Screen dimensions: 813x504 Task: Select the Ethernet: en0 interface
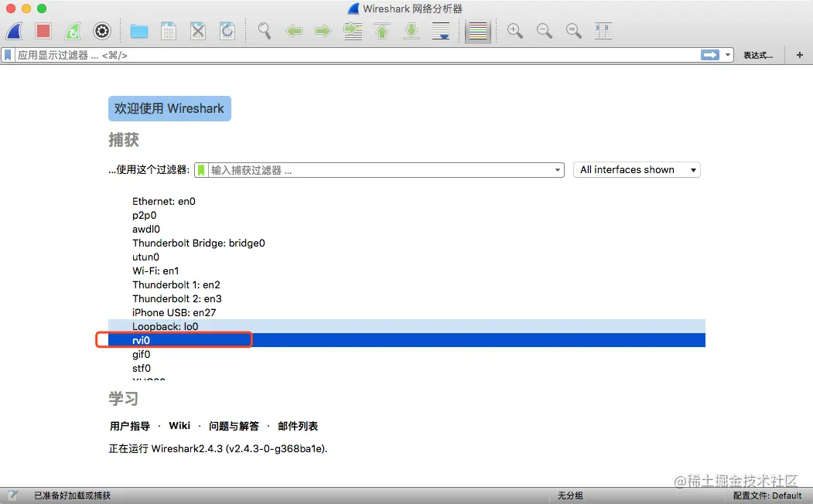tap(164, 201)
